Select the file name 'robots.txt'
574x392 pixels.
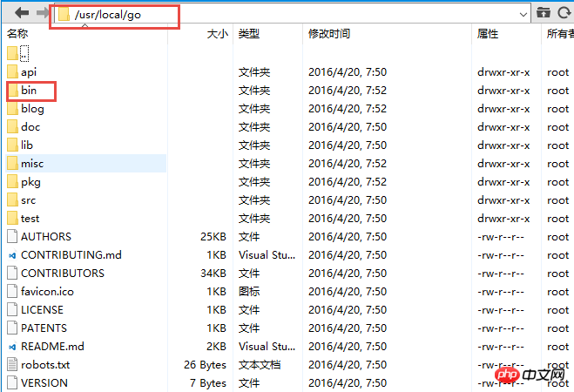click(x=45, y=365)
